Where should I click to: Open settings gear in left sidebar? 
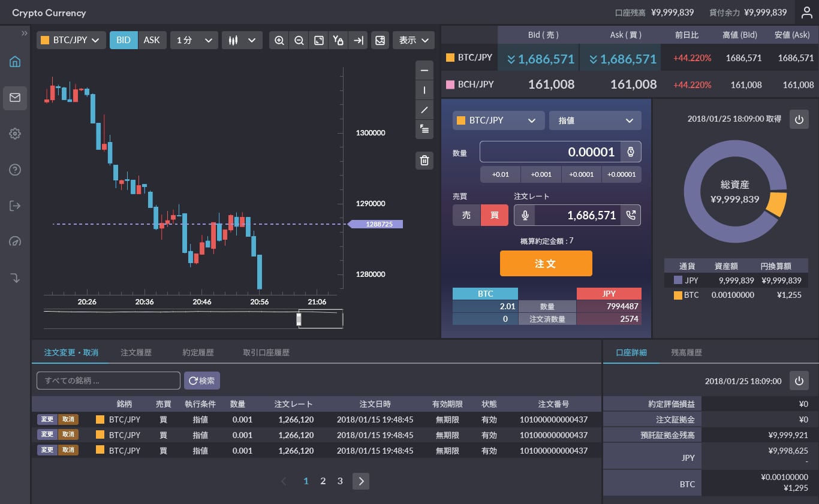15,134
